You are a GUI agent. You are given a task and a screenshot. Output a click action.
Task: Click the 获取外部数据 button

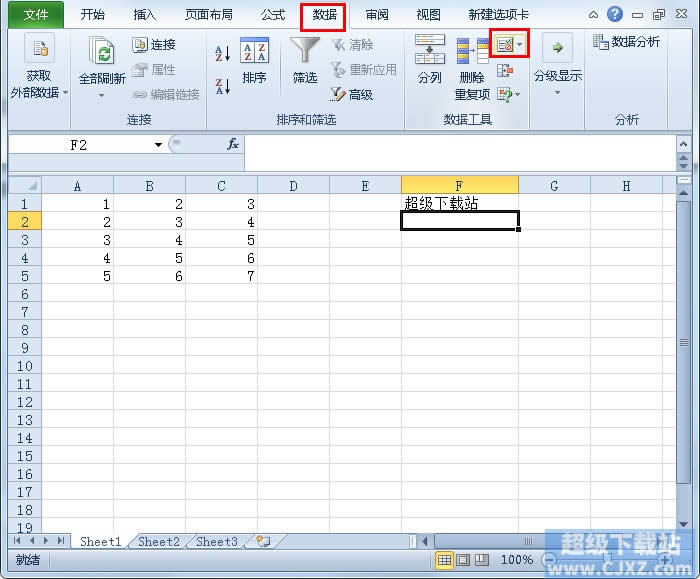click(39, 66)
